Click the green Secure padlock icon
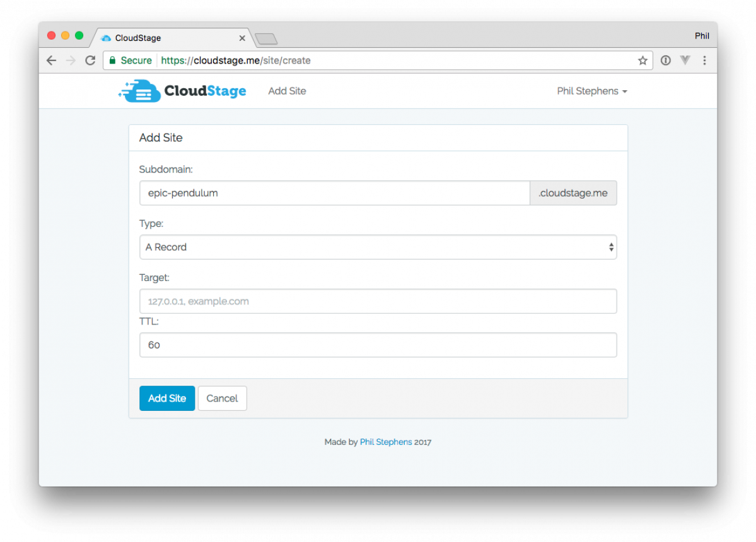 tap(112, 61)
